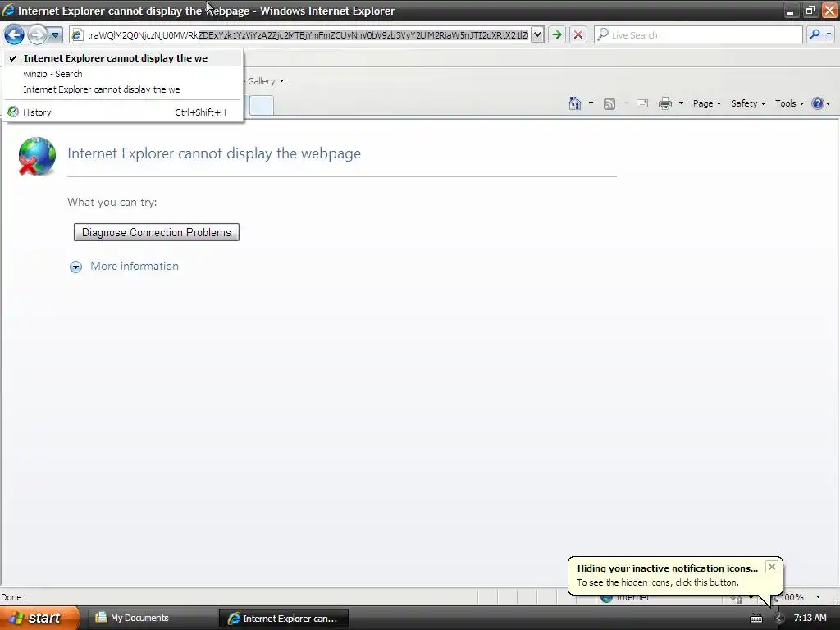Screen dimensions: 840x630
Task: Click the Internet Explorer logo in title bar
Action: [x=8, y=10]
